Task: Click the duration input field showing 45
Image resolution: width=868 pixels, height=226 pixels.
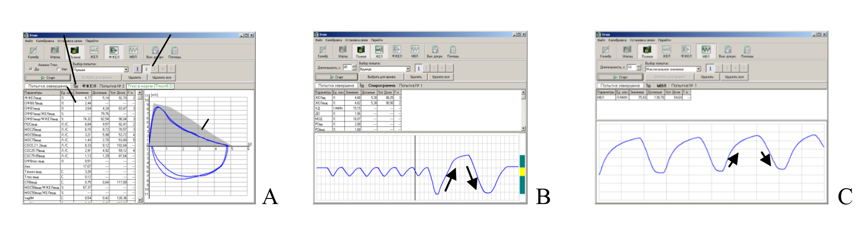Action: (347, 68)
